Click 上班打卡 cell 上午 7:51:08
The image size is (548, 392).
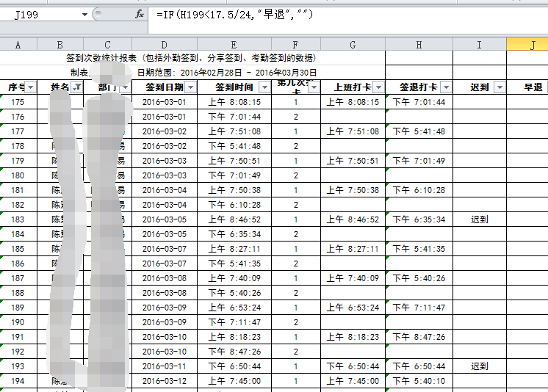353,131
